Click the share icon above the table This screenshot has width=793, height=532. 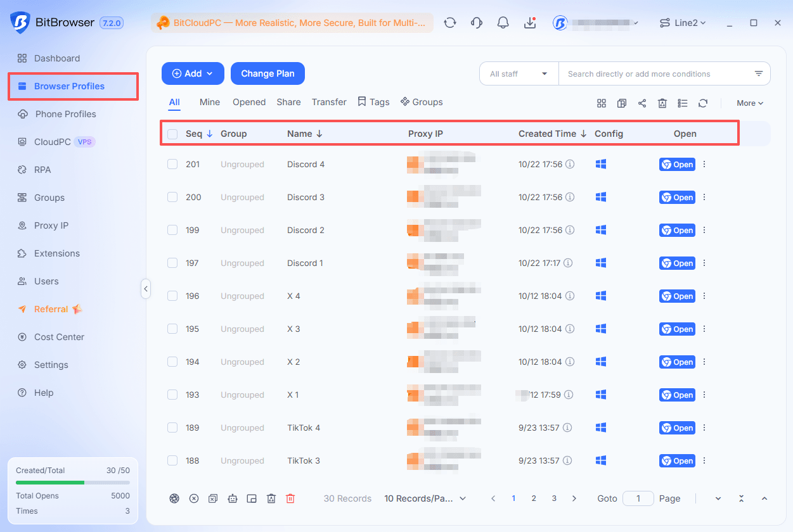pos(642,103)
